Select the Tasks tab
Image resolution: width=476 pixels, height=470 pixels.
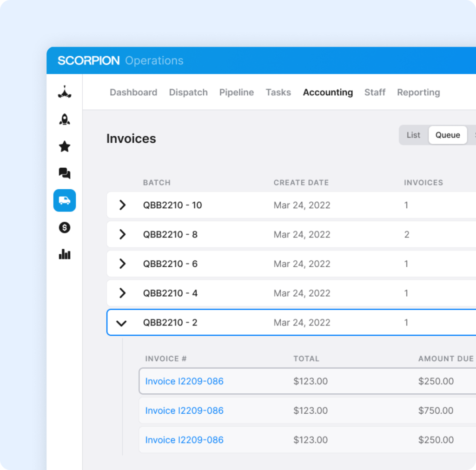(278, 93)
